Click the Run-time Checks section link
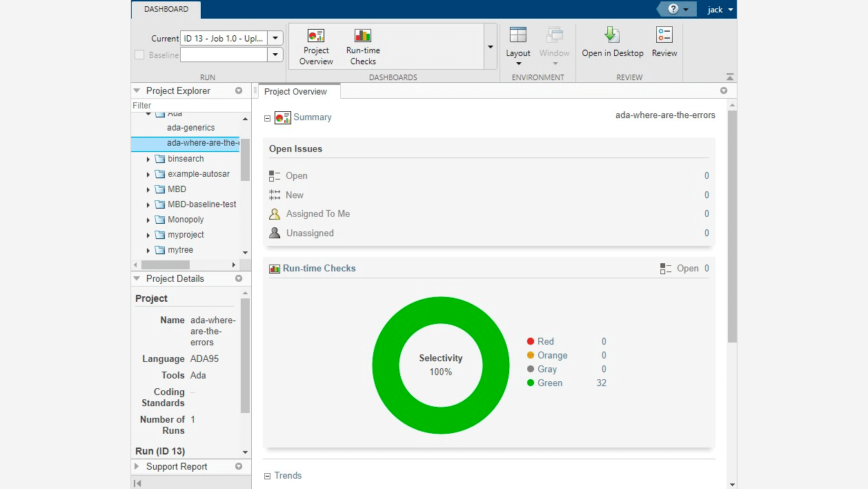Screen dimensions: 868x489 pyautogui.click(x=319, y=269)
